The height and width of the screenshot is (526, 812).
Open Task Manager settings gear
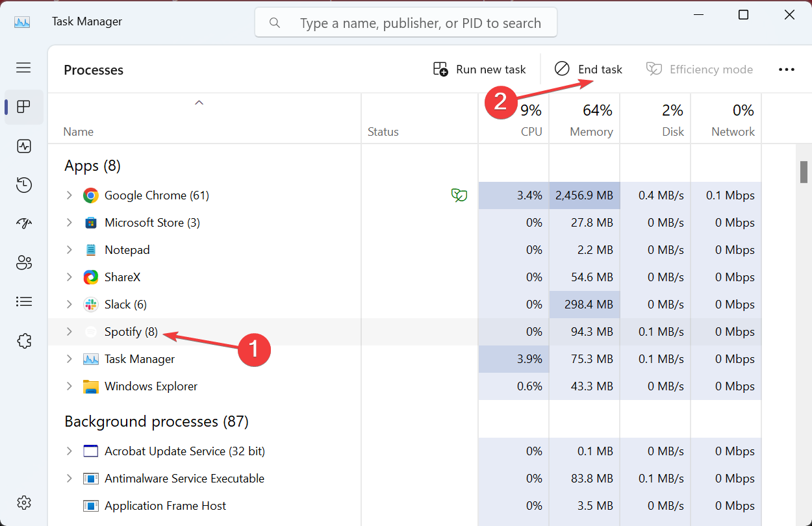[24, 502]
